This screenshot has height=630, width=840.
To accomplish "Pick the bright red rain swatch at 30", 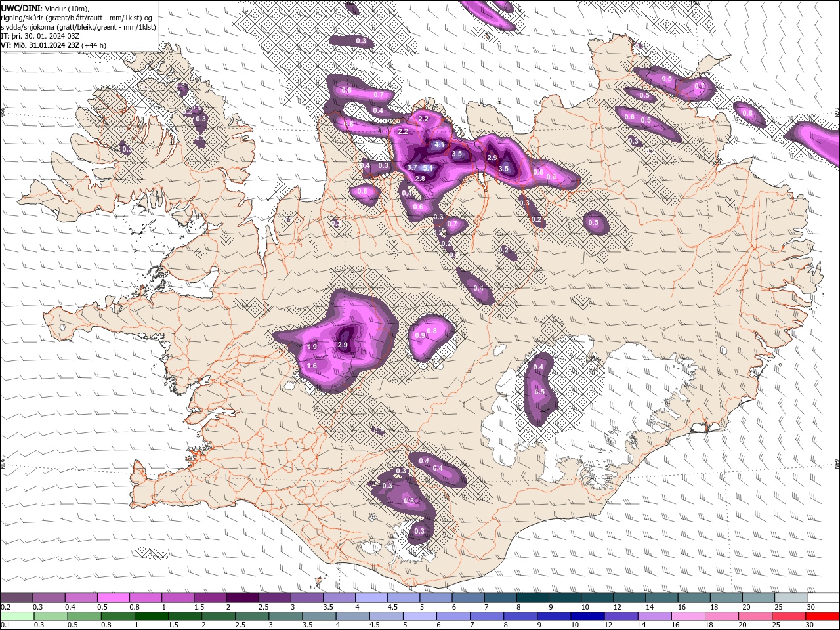I will (823, 616).
